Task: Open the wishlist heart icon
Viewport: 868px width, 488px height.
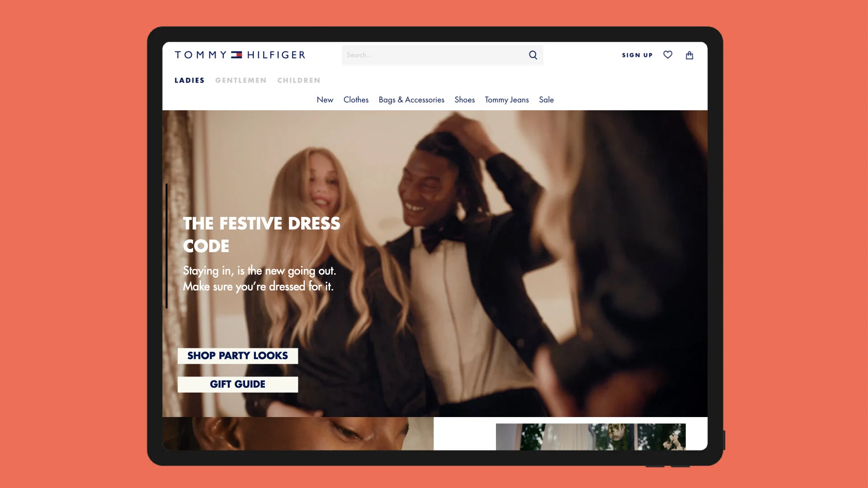Action: [668, 55]
